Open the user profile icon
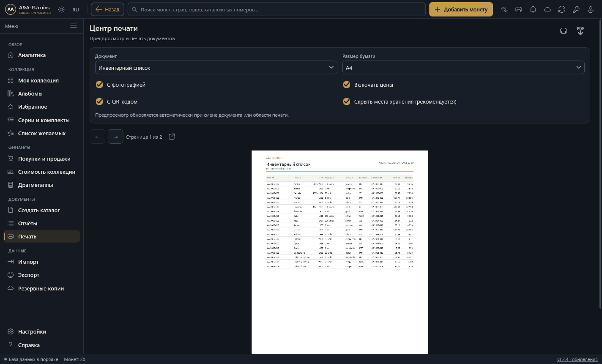The height and width of the screenshot is (364, 602). click(591, 9)
